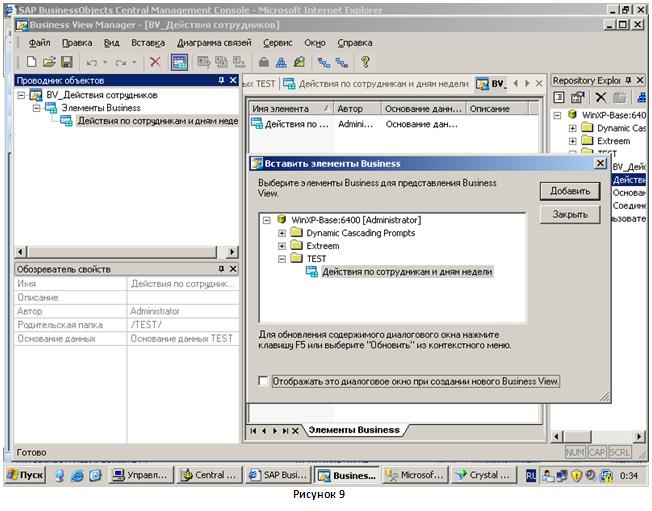
Task: Switch to Действия по сотрудникам и дням недели tab
Action: [x=376, y=84]
